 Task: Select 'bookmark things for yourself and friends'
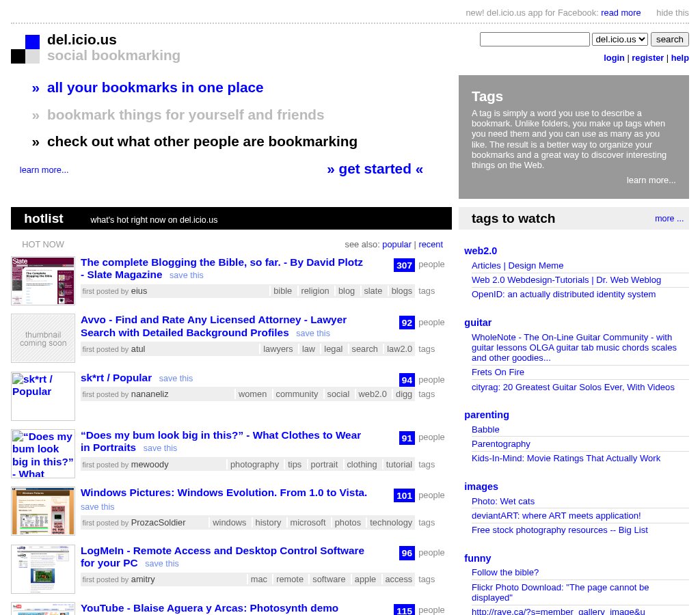[x=185, y=115]
